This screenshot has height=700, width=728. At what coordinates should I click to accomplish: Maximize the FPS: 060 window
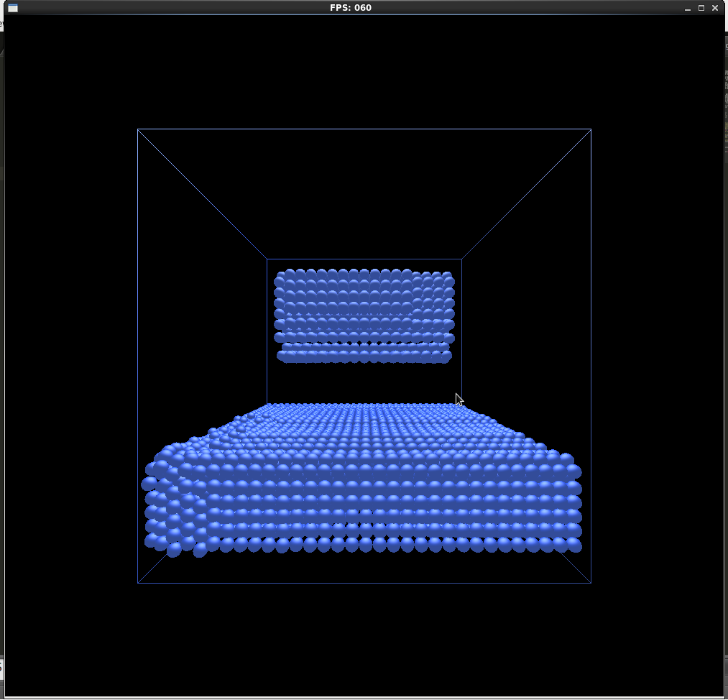click(x=701, y=8)
